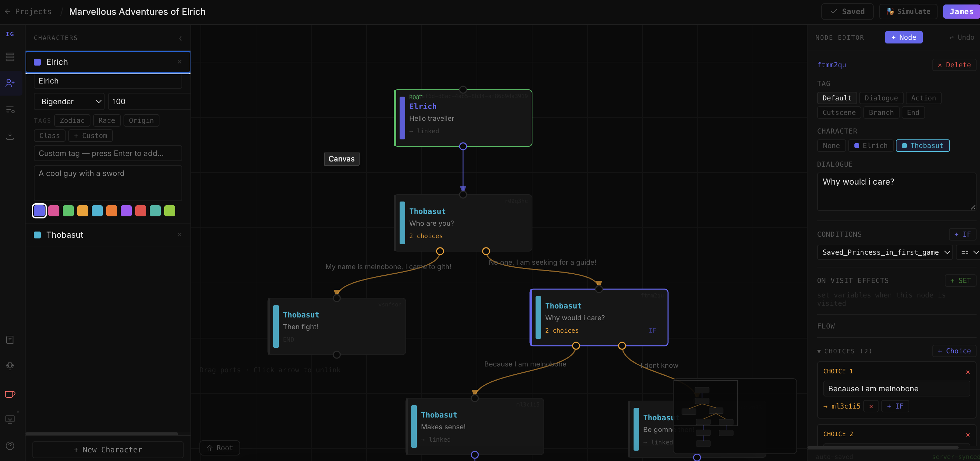Open the layers/database panel icon in sidebar
Image resolution: width=980 pixels, height=461 pixels.
point(10,57)
